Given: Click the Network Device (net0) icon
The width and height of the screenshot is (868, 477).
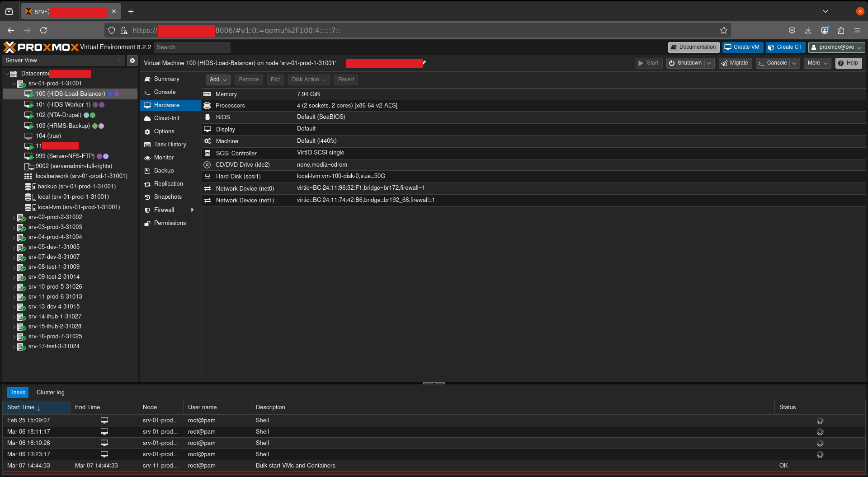Looking at the screenshot, I should [x=207, y=188].
